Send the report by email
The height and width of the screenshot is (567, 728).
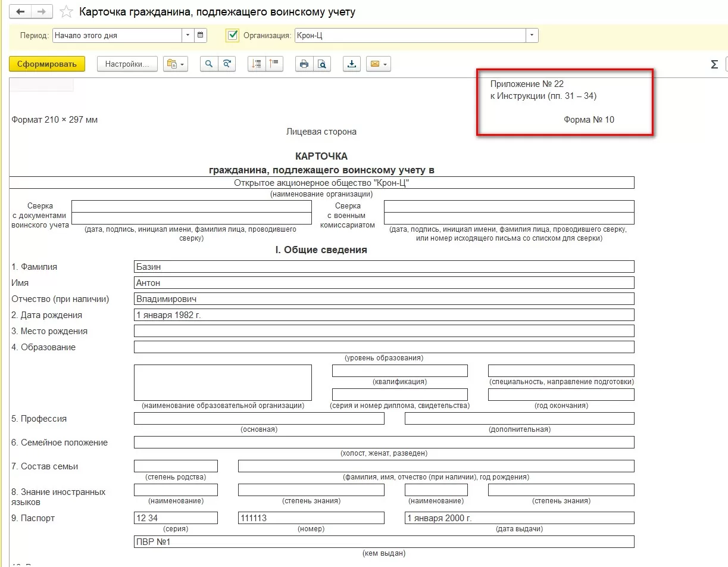tap(379, 64)
